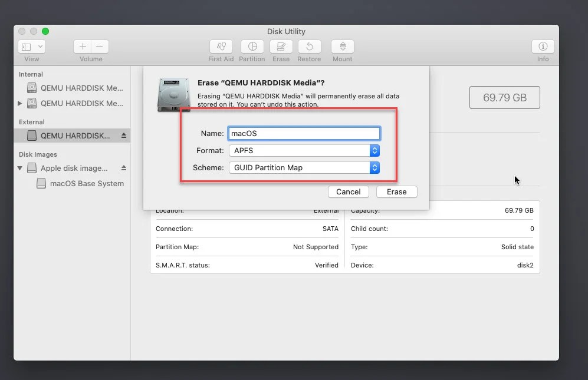
Task: Open the Partition tool
Action: [252, 48]
